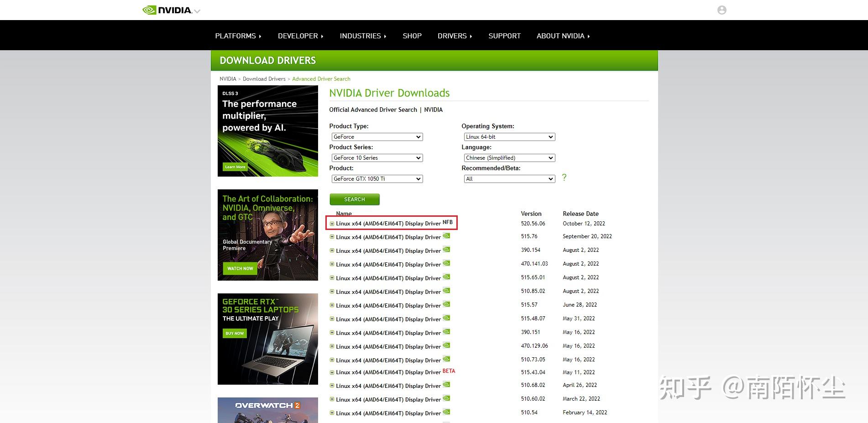
Task: Open the Product dropdown showing GTX 1050 Ti
Action: point(377,179)
